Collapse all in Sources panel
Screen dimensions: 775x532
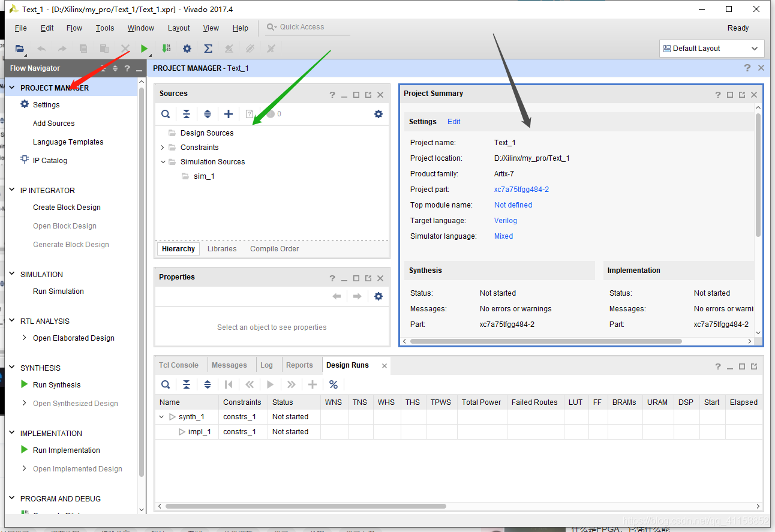(187, 114)
